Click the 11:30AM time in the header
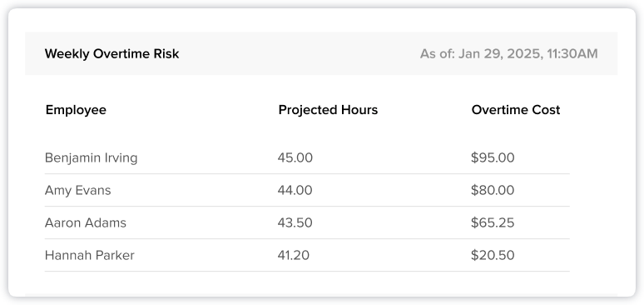Screen dimensions: 644x305 click(572, 54)
